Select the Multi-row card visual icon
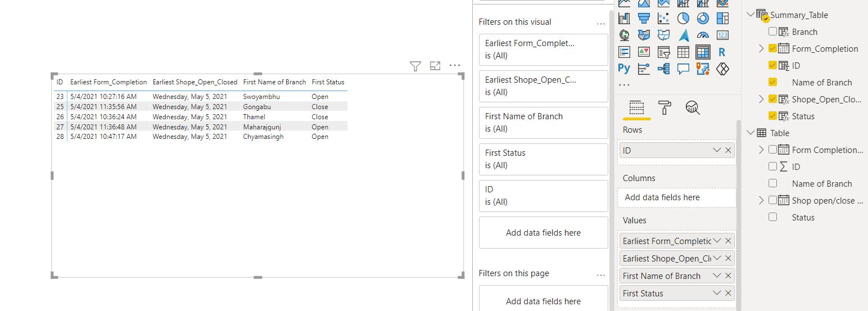Viewport: 868px width, 311px height. tap(624, 52)
